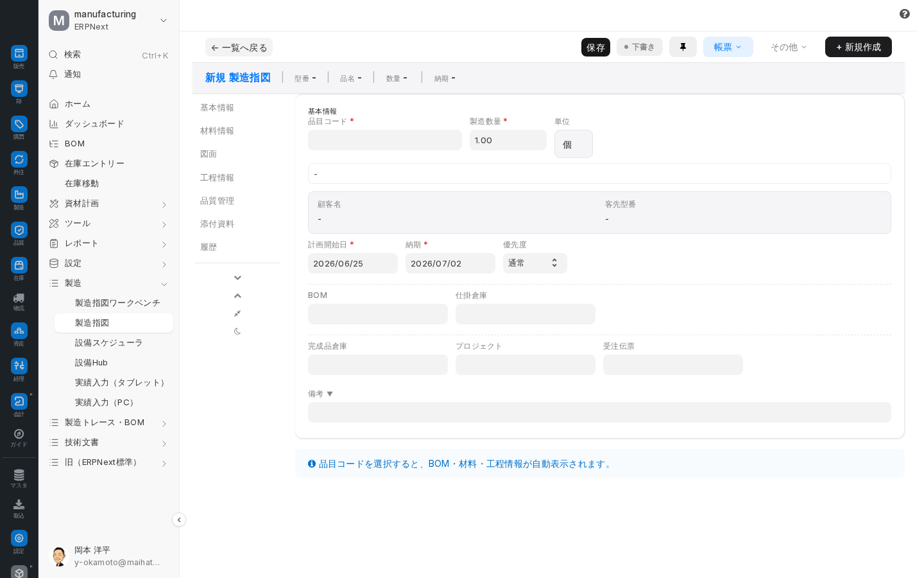Click the pin icon button
Viewport: 924px width, 578px height.
coord(683,47)
